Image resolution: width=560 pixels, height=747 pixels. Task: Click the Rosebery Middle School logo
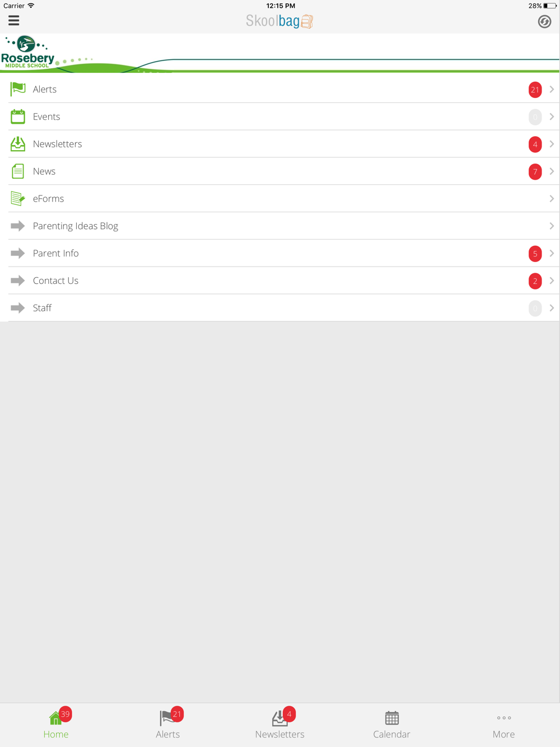[28, 53]
